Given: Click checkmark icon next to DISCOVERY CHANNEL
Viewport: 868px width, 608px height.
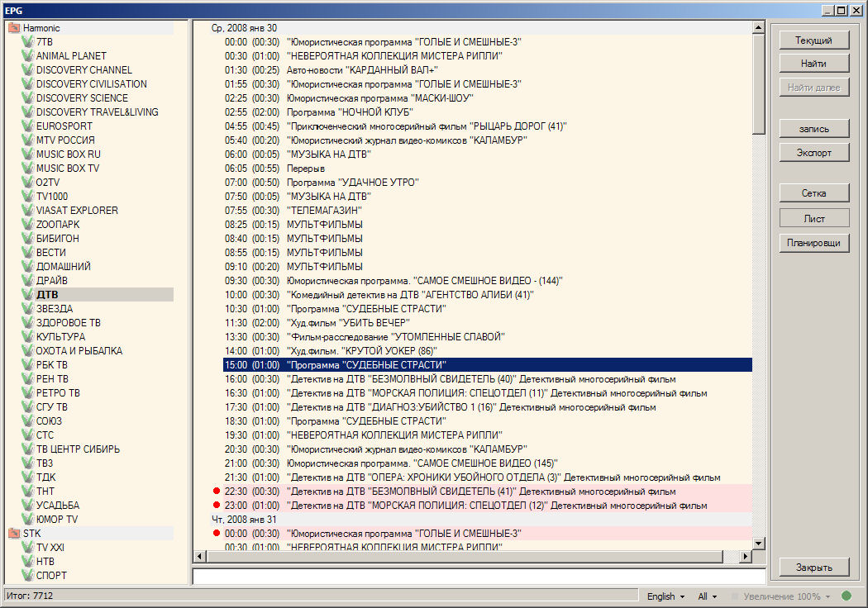Looking at the screenshot, I should pos(27,69).
